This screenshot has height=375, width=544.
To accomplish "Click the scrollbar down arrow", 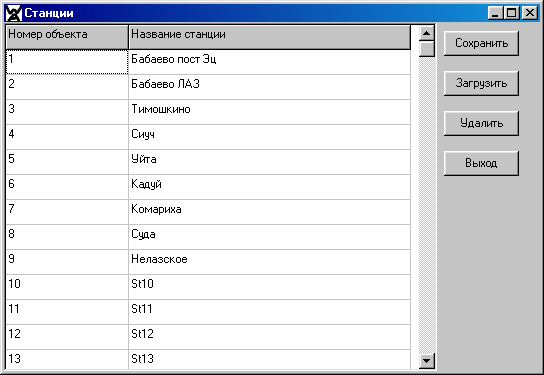I will coord(427,361).
